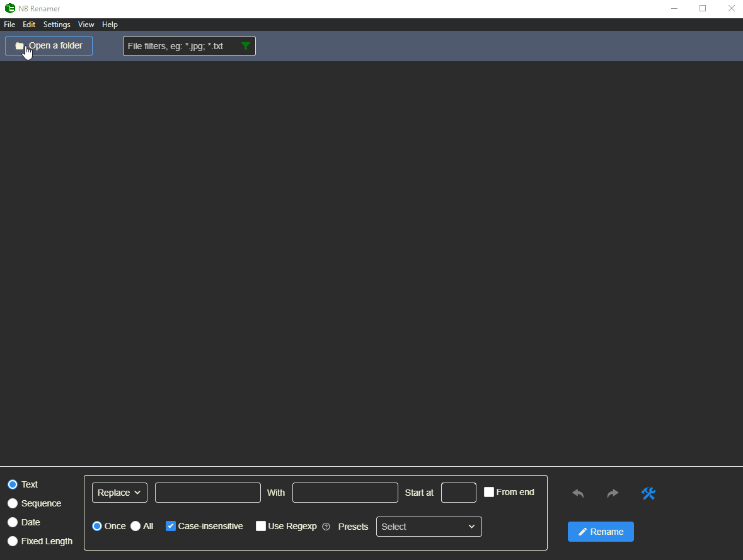Choose the Date rename mode

[13, 522]
